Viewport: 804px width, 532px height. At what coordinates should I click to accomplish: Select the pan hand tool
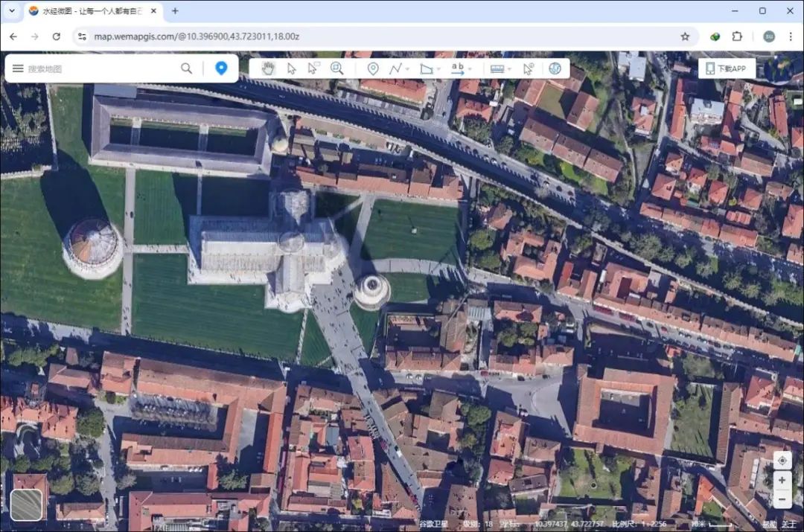tap(268, 68)
